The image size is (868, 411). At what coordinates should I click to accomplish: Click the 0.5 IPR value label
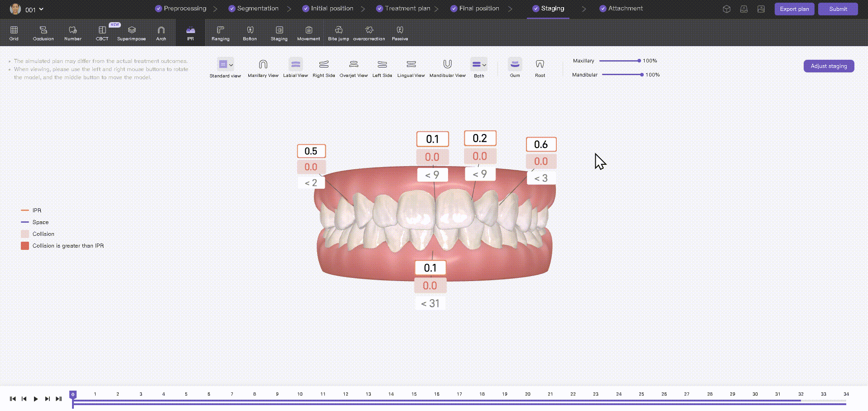(311, 151)
